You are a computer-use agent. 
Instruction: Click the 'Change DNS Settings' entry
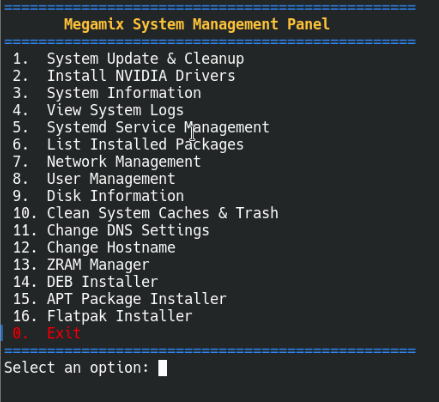(111, 231)
